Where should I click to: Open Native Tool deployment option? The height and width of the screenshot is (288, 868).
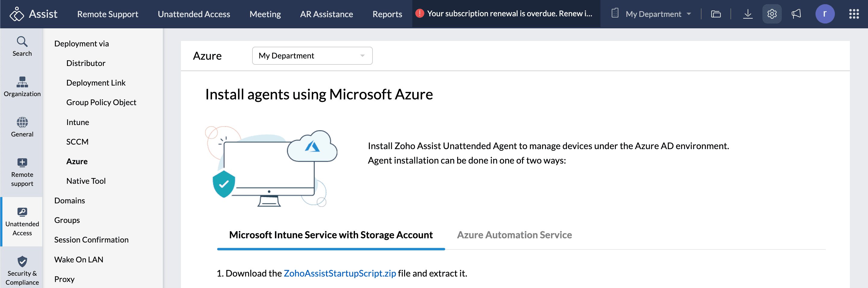pyautogui.click(x=86, y=181)
